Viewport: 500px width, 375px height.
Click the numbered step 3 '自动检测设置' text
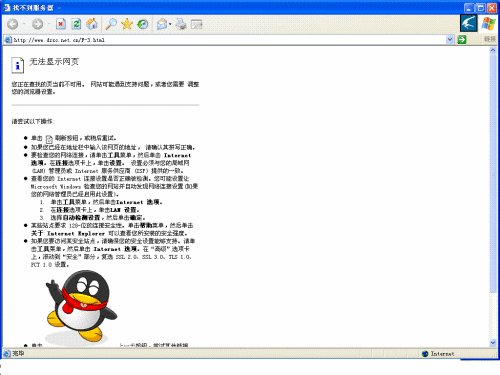[x=81, y=217]
